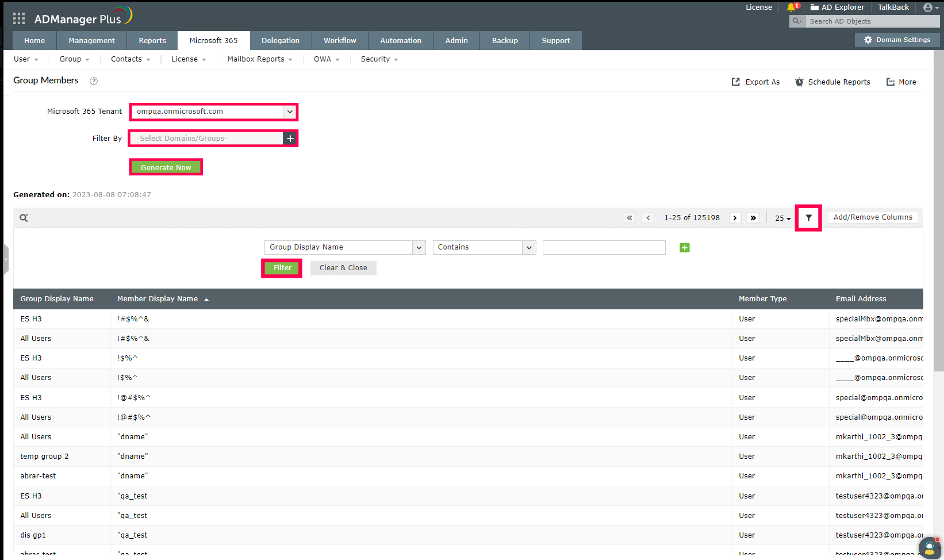Expand the Group submenu dropdown
Viewport: 944px width, 560px height.
point(75,59)
